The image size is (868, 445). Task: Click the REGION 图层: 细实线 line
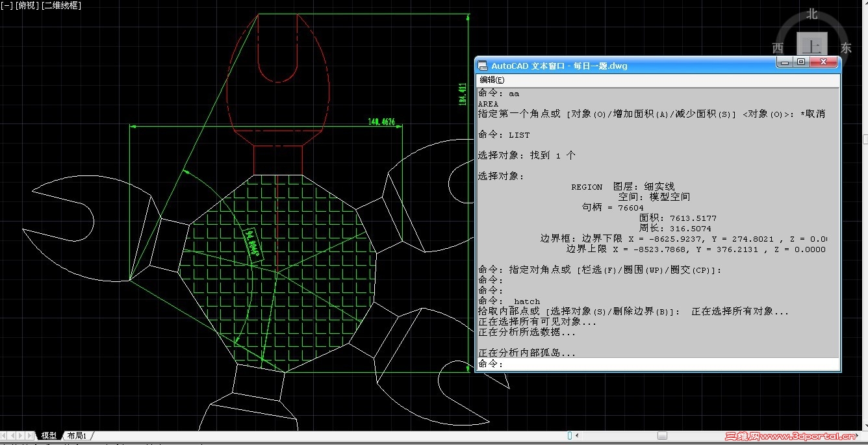pos(623,187)
